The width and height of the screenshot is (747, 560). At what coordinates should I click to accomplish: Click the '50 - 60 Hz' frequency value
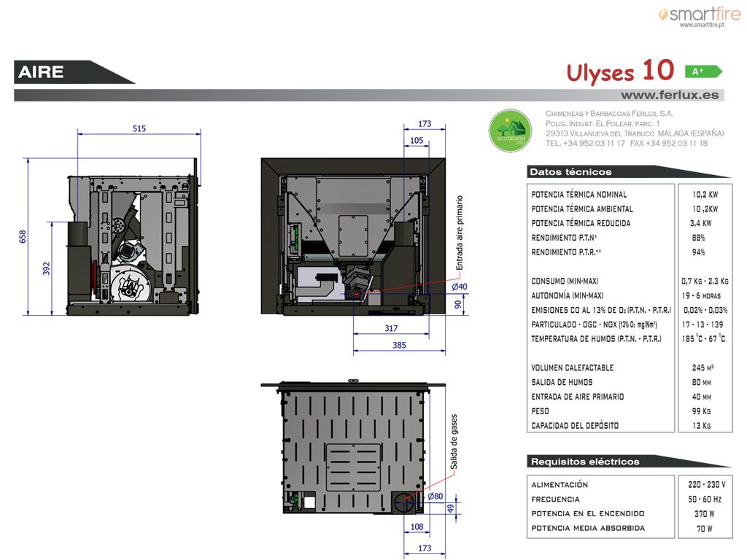(705, 499)
